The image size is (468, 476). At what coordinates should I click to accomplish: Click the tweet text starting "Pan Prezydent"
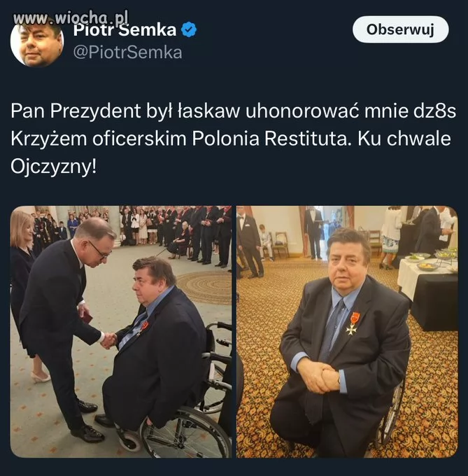coord(233,139)
